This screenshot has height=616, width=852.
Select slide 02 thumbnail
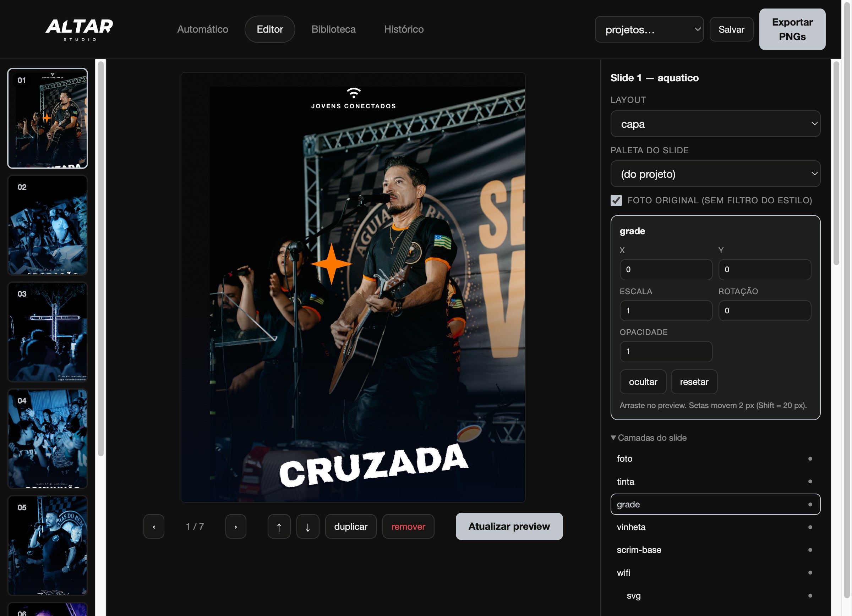tap(48, 225)
